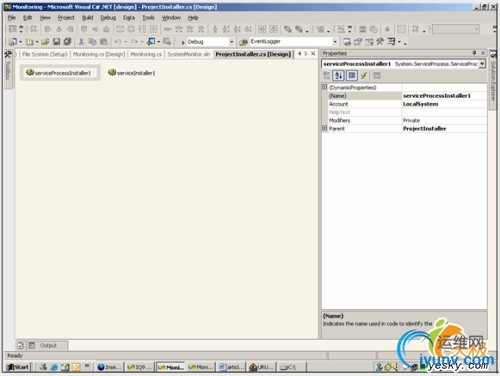
Task: Open the Windows Start button
Action: point(18,367)
